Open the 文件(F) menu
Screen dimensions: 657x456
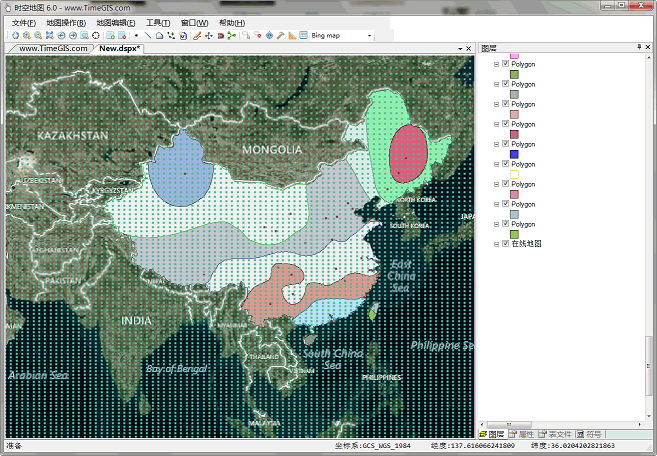[x=24, y=22]
